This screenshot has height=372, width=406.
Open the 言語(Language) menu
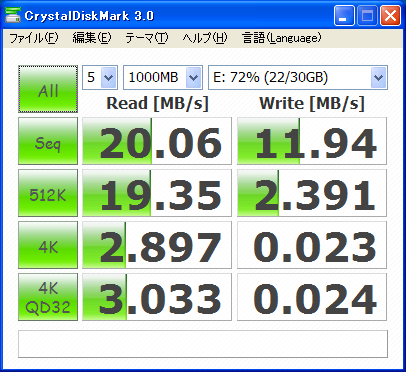tap(282, 38)
